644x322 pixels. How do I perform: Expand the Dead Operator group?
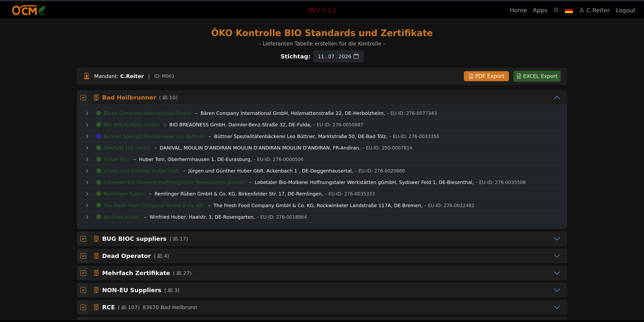tap(557, 256)
